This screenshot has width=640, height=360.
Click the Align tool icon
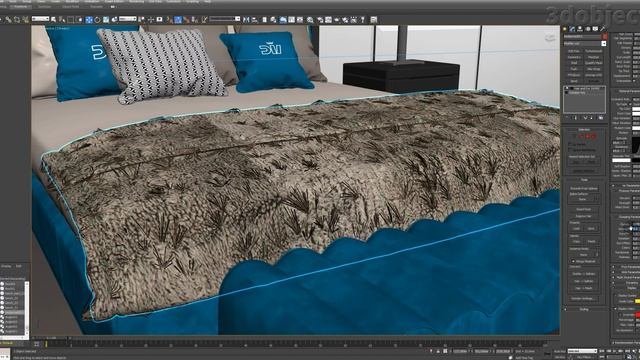(x=255, y=19)
